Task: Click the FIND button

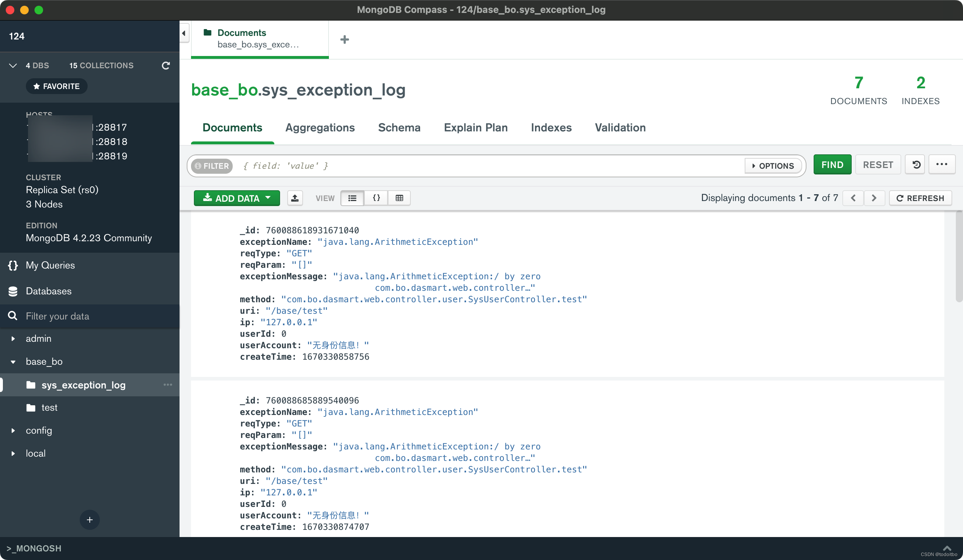Action: 832,165
